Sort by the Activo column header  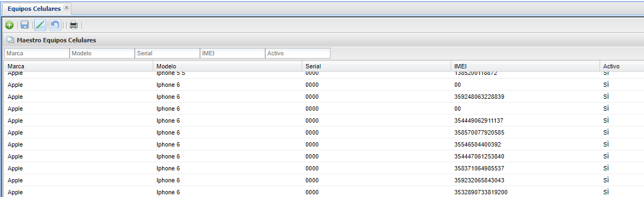point(622,66)
